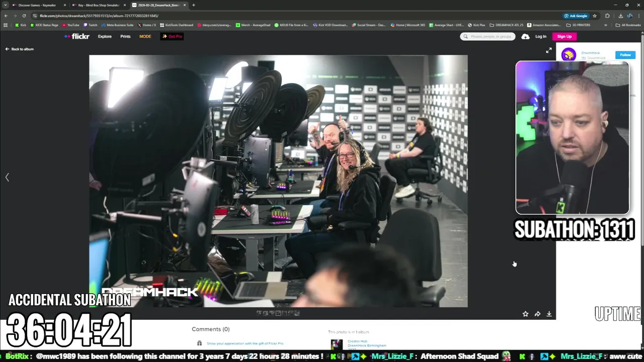Open the Chrome three-dot menu
Image resolution: width=644 pixels, height=362 pixels.
click(639, 16)
